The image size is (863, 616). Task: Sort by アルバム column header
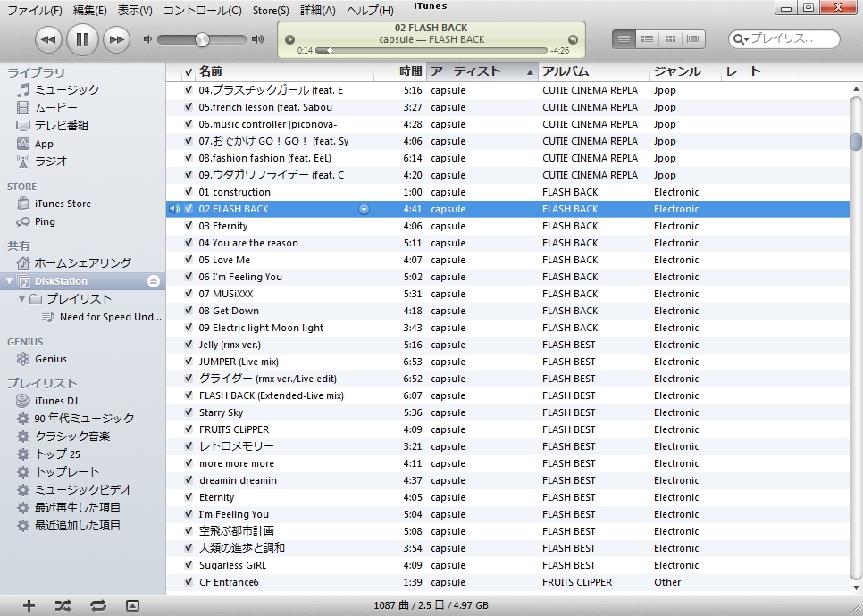pyautogui.click(x=594, y=71)
